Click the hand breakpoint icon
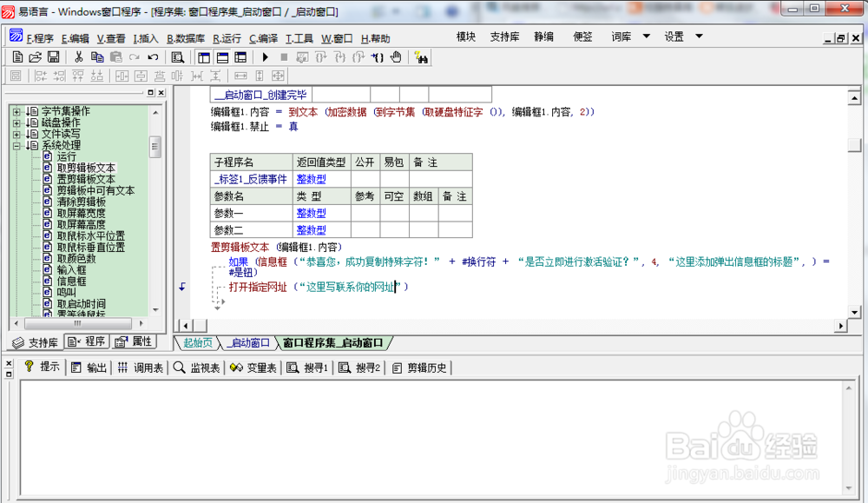Viewport: 868px width, 503px height. [x=396, y=57]
